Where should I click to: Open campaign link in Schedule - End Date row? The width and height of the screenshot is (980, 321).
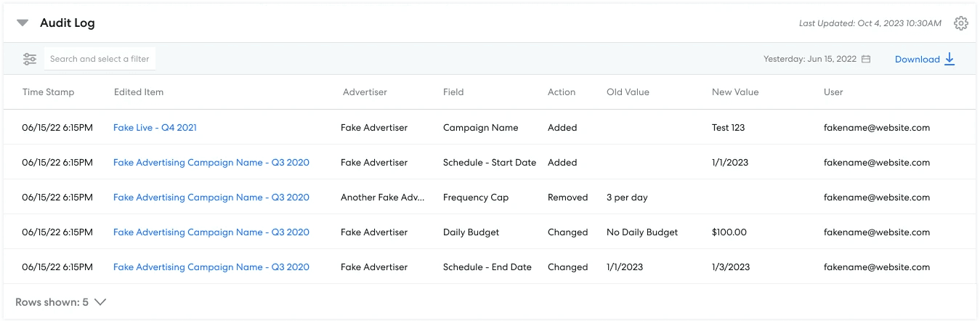click(x=211, y=267)
